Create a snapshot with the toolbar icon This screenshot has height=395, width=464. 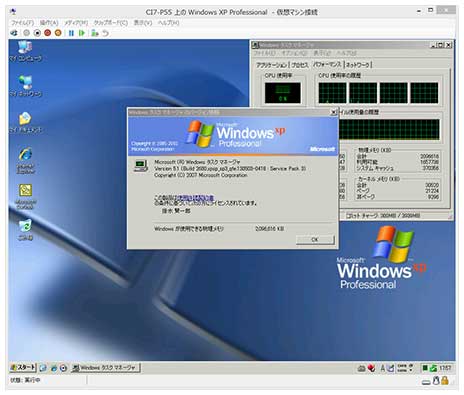pos(95,33)
